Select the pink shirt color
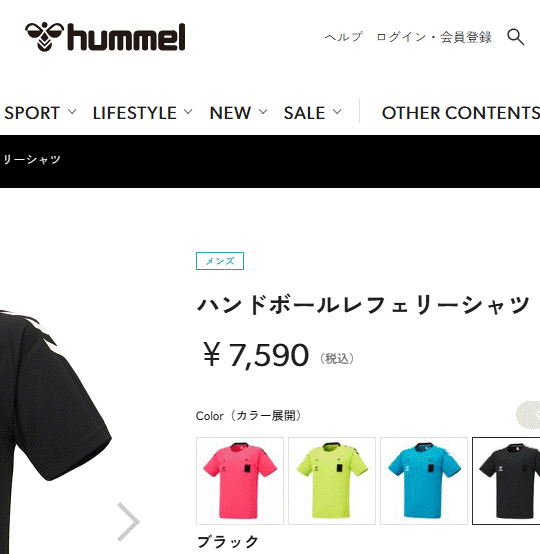This screenshot has width=540, height=554. (x=240, y=481)
